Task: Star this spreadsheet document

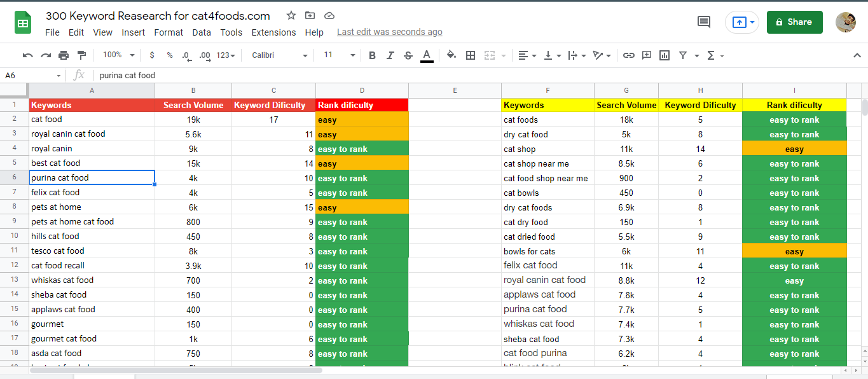Action: coord(291,16)
